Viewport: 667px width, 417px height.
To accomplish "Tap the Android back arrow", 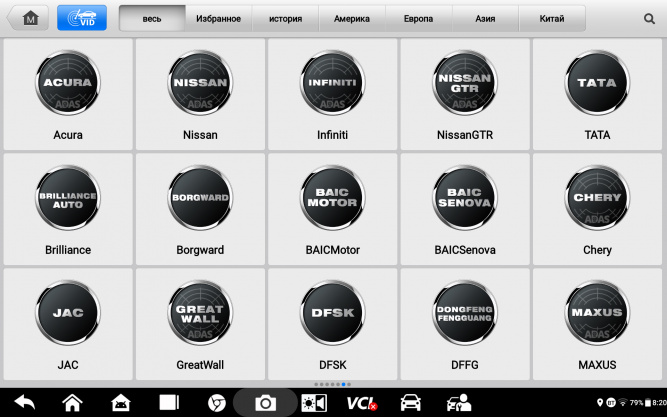I will 25,402.
